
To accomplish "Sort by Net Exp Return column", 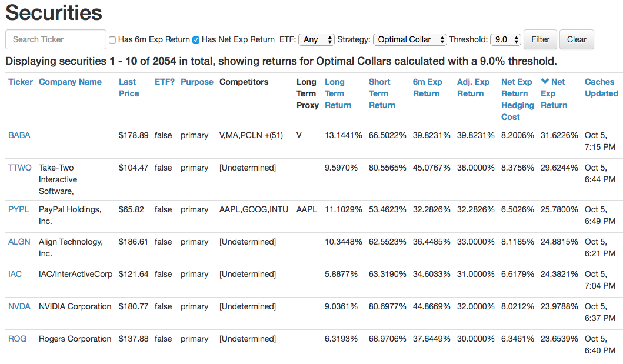I will 553,93.
